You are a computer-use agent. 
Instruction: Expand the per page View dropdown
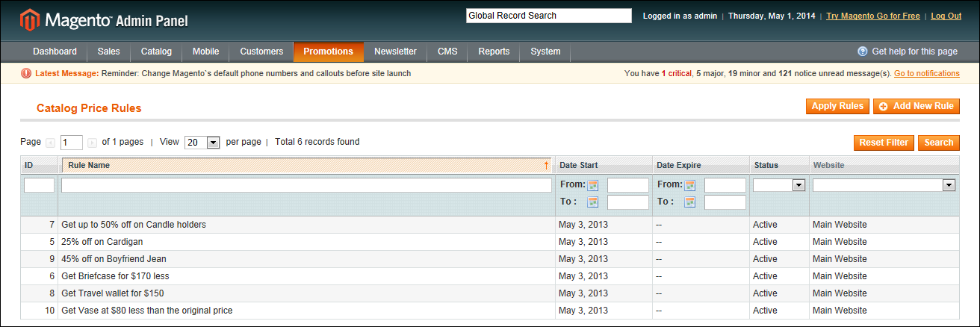pos(202,143)
